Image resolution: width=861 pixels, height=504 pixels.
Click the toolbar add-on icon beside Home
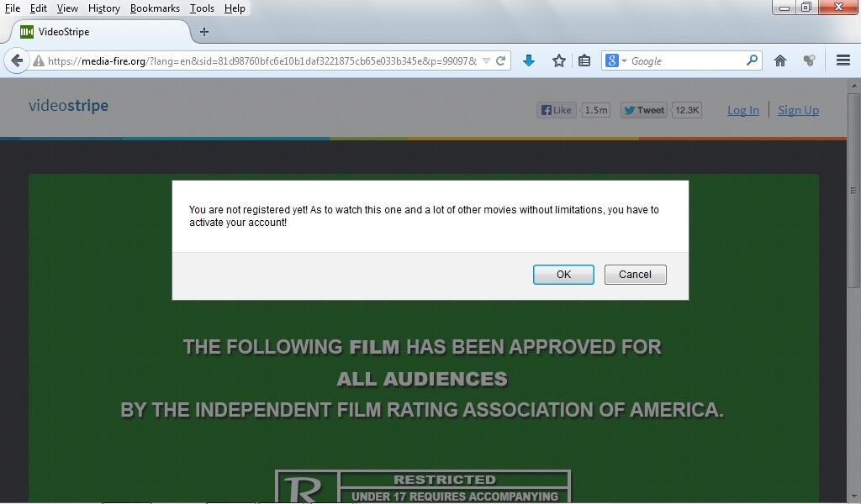809,60
